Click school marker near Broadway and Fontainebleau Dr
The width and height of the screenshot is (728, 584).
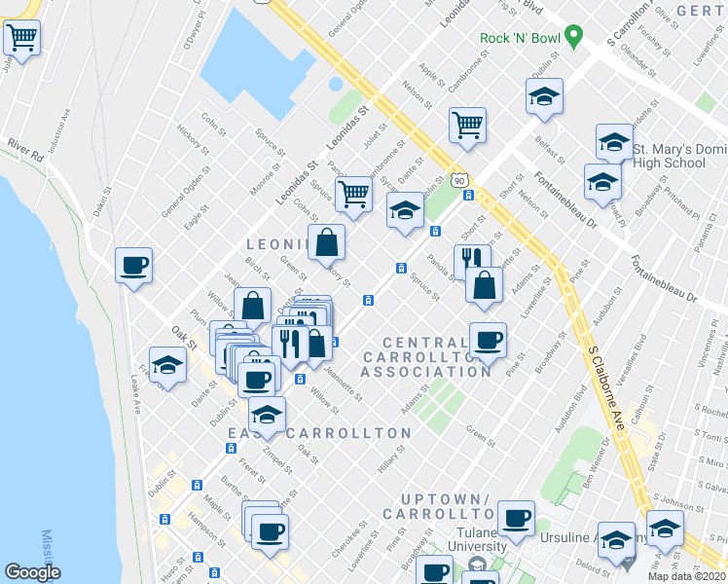[x=602, y=184]
